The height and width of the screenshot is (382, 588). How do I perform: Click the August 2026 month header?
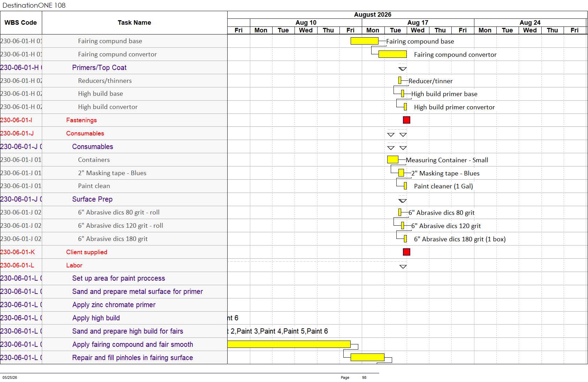pos(373,15)
